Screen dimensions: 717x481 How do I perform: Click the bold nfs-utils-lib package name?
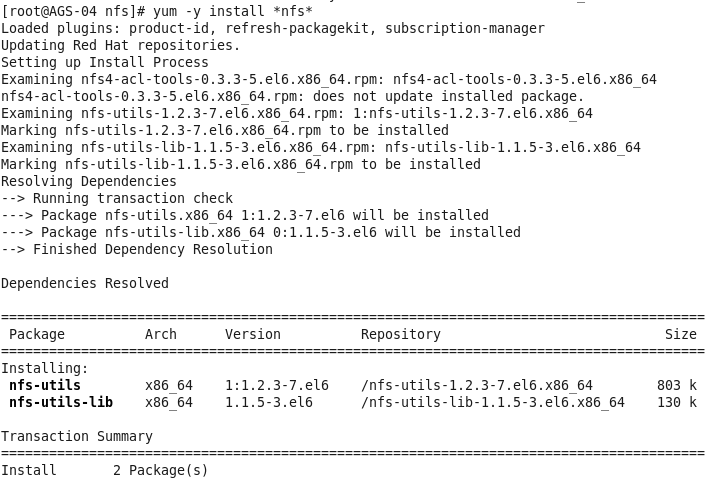pyautogui.click(x=61, y=402)
